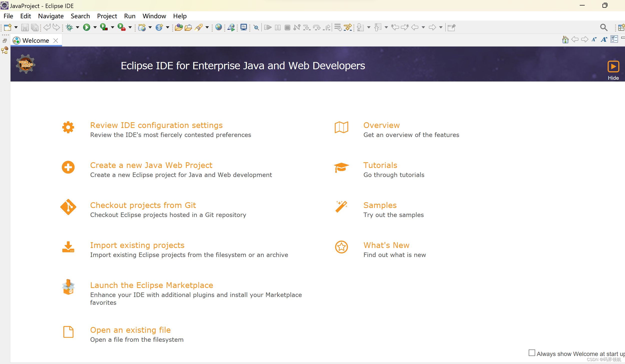Toggle Drop to Frame orange debug button
Screen dimensions: 625x364
[x=348, y=27]
